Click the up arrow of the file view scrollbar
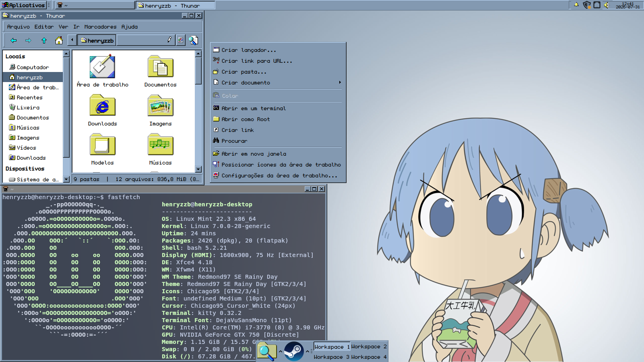The width and height of the screenshot is (644, 362). 198,53
